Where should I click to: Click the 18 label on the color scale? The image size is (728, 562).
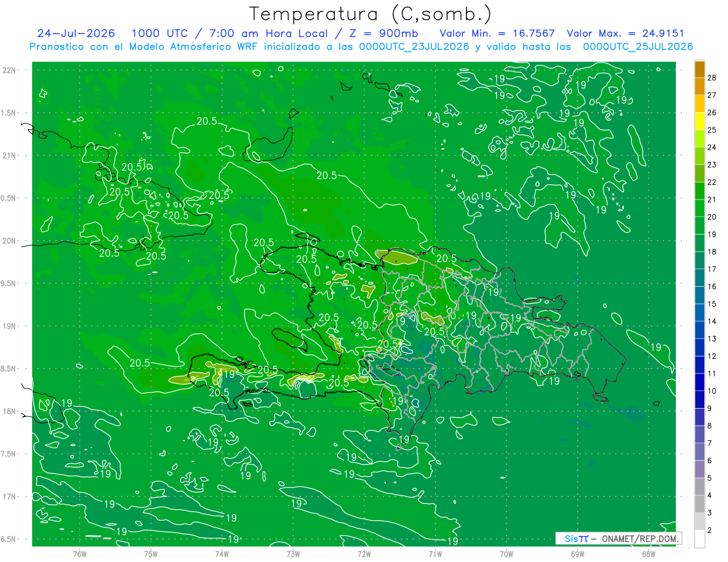point(712,252)
